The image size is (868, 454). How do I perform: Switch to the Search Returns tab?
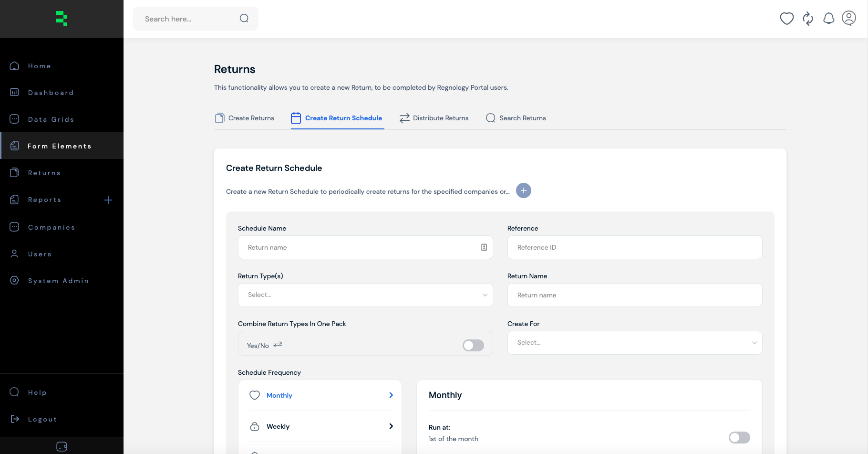516,118
